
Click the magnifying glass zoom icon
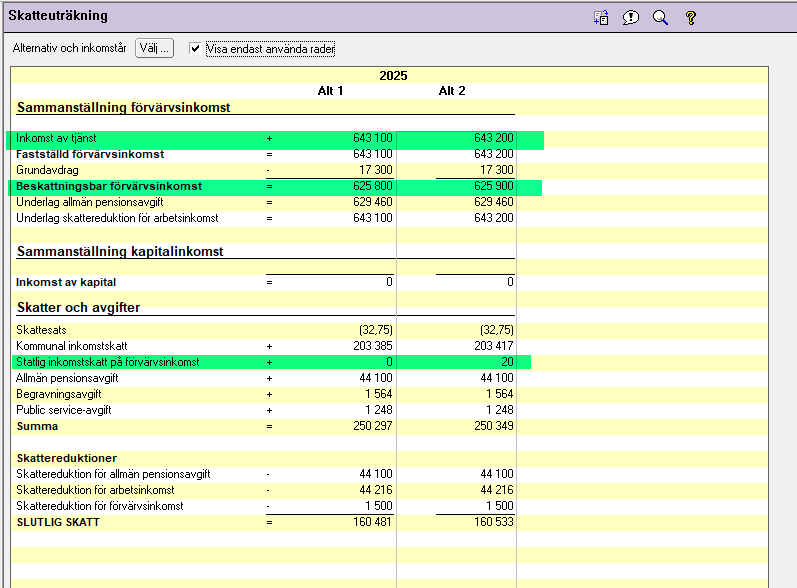point(660,17)
